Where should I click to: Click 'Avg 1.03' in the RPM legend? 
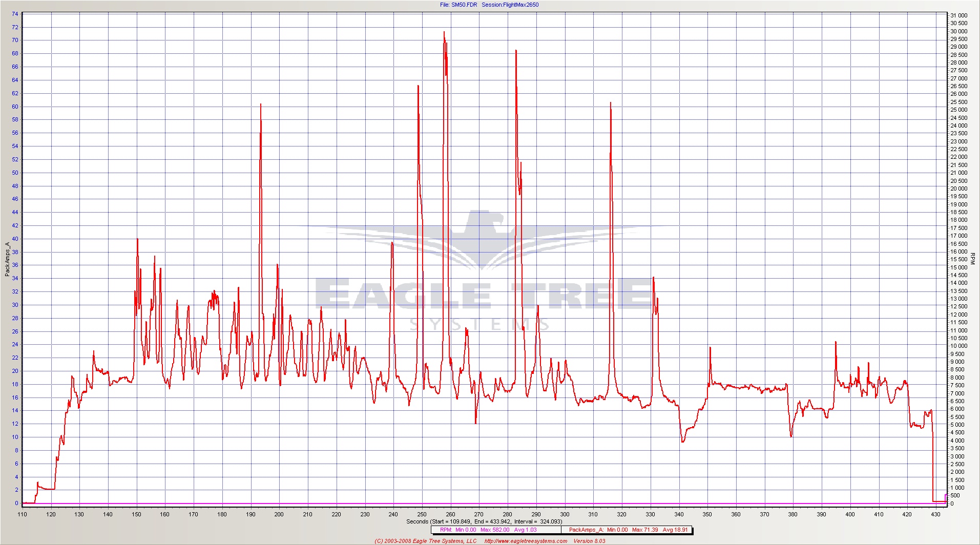tap(526, 530)
